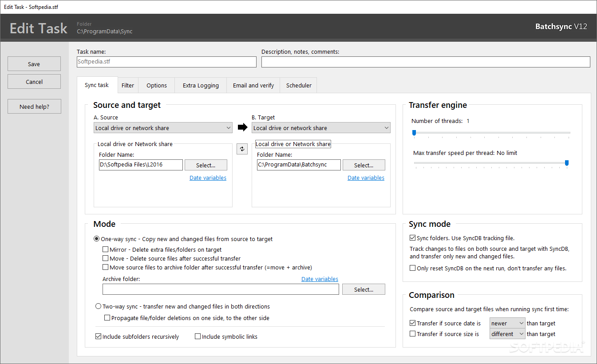Click Select... for archive folder

[364, 289]
